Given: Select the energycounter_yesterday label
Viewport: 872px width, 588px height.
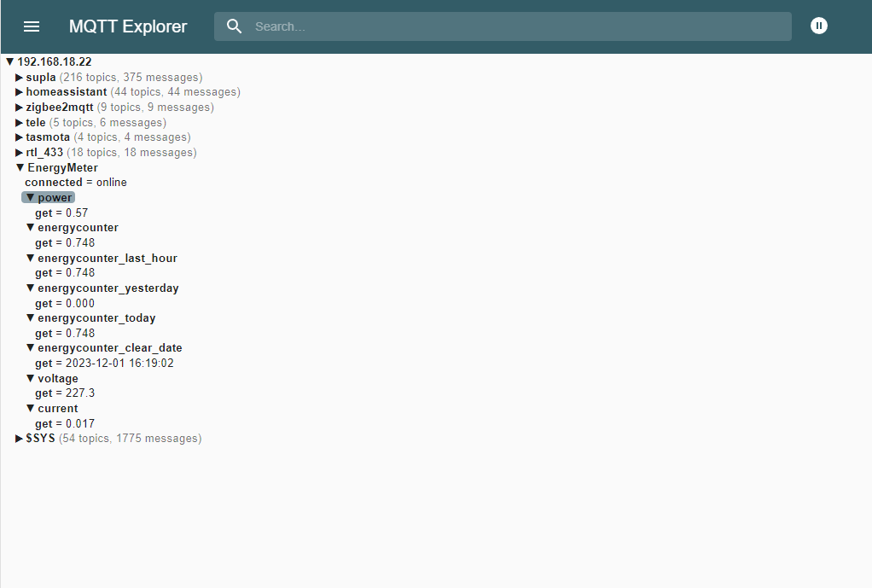Looking at the screenshot, I should (108, 288).
